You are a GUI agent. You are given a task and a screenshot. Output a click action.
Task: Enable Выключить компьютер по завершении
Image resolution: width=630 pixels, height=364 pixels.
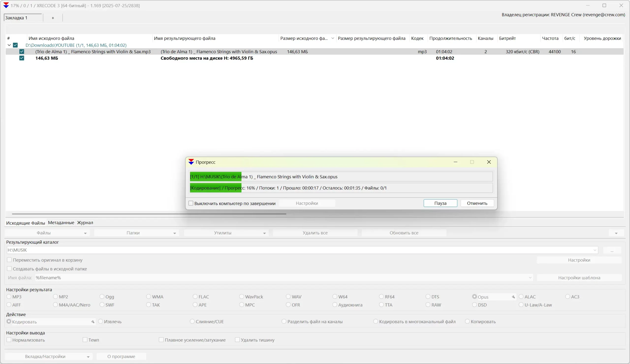pos(191,203)
